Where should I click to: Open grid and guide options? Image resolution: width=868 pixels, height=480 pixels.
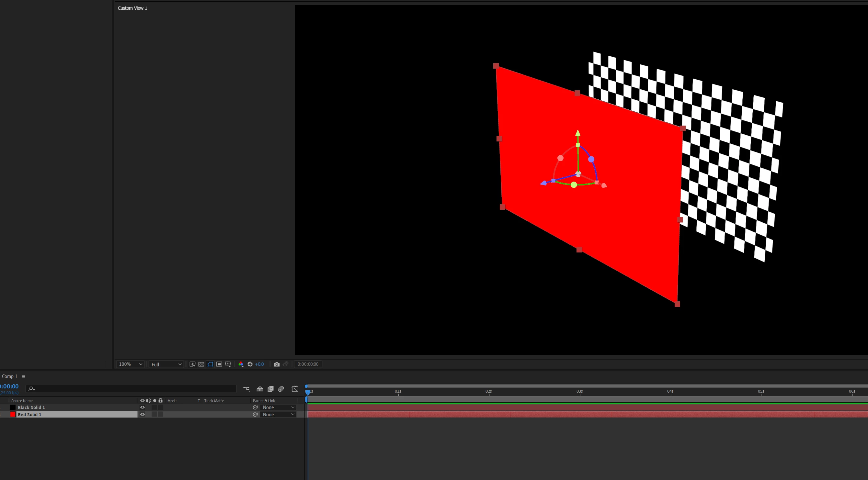coord(228,364)
